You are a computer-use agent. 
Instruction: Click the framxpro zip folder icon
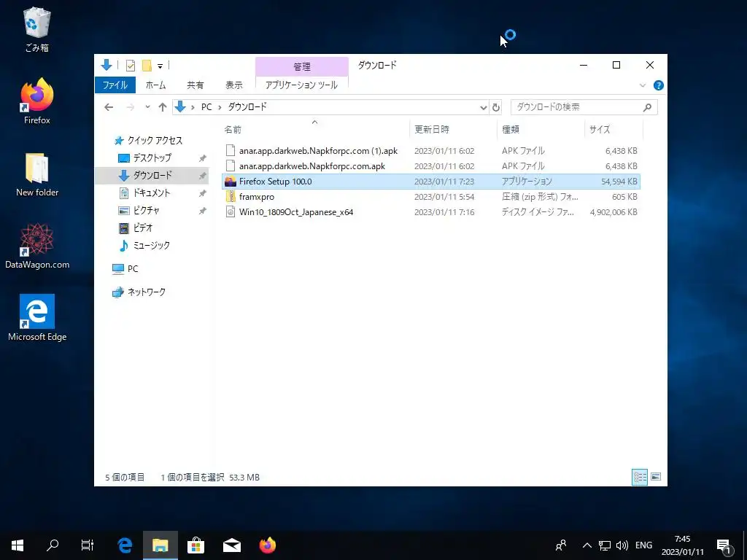pos(231,197)
